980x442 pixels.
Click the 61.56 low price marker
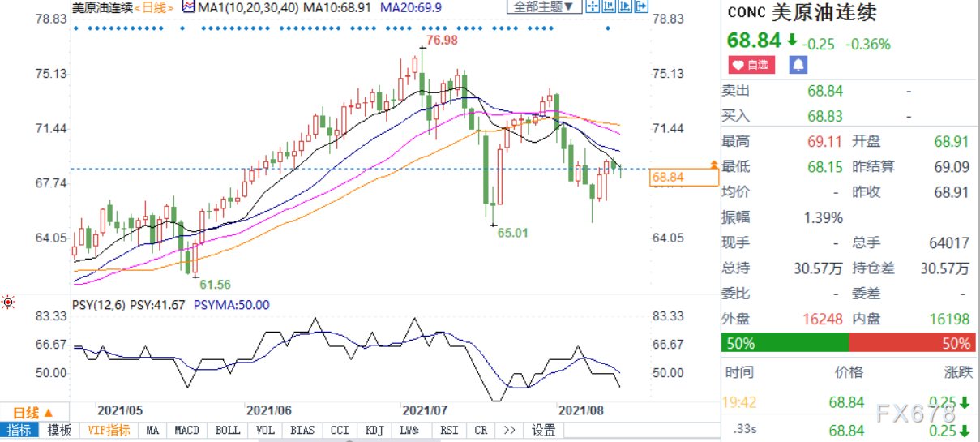pos(215,284)
